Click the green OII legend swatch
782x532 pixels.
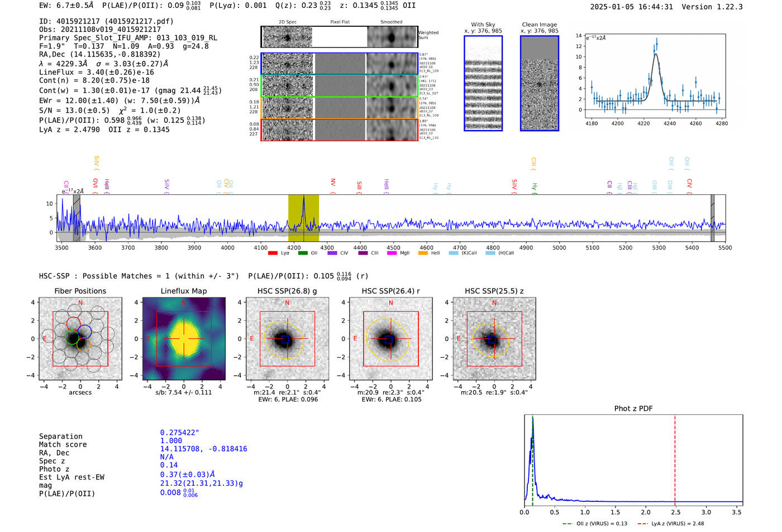coord(303,253)
